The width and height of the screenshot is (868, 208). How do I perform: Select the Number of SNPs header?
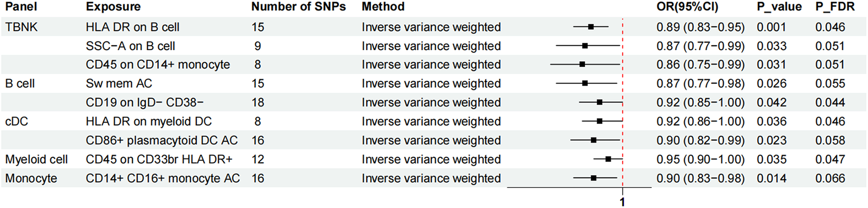click(298, 7)
